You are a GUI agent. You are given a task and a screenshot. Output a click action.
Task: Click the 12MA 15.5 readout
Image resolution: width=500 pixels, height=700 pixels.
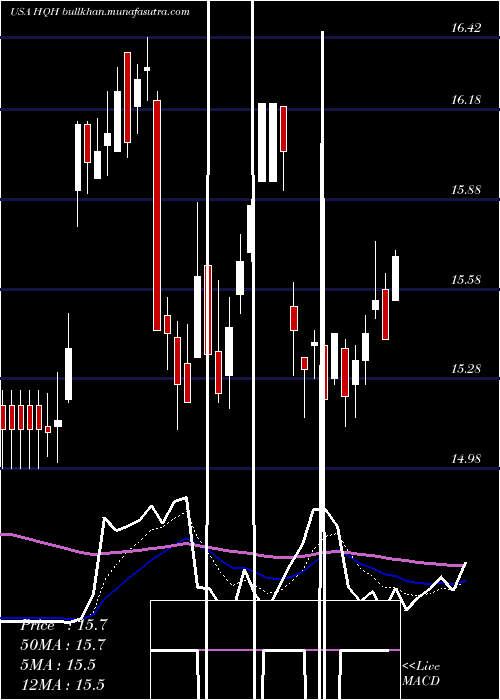coord(63,684)
